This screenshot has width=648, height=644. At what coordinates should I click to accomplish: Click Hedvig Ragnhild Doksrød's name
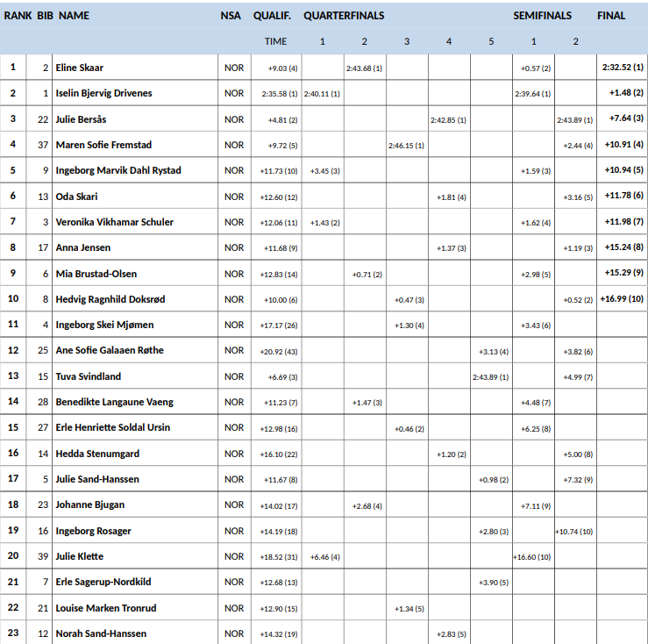pyautogui.click(x=110, y=299)
